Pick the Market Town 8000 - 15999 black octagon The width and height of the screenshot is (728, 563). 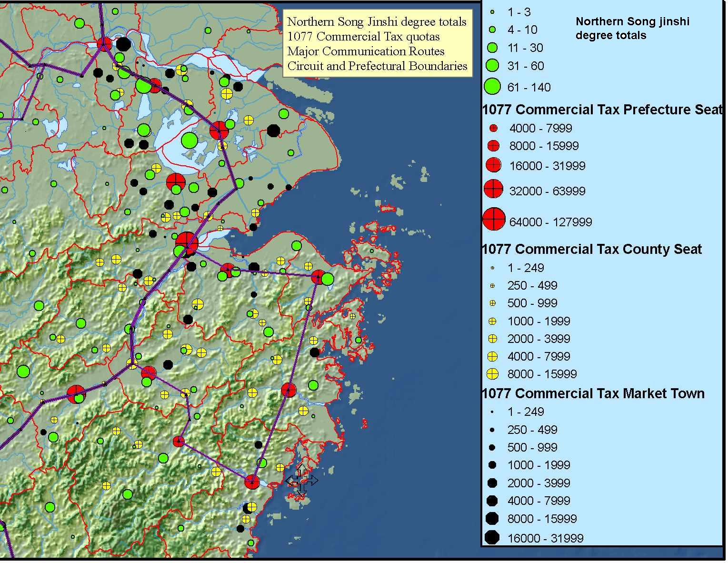(492, 518)
